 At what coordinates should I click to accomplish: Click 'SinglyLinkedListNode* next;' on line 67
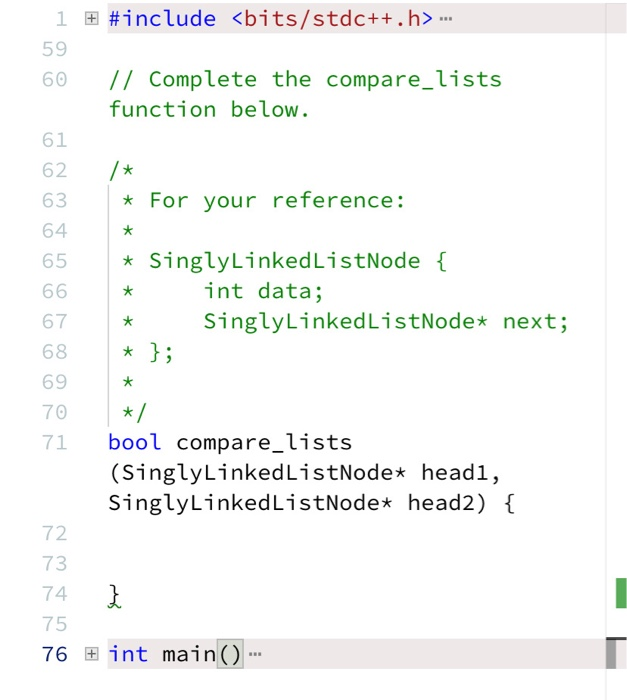click(386, 322)
